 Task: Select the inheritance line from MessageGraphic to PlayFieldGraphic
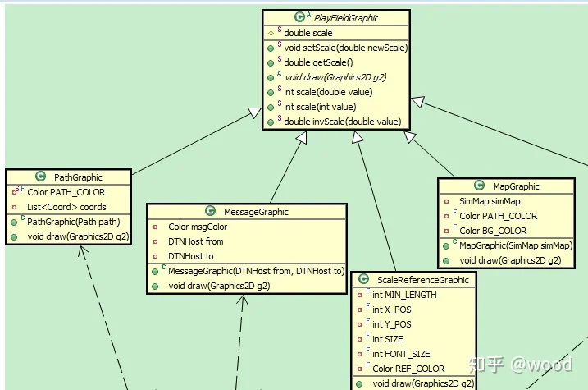[x=285, y=171]
